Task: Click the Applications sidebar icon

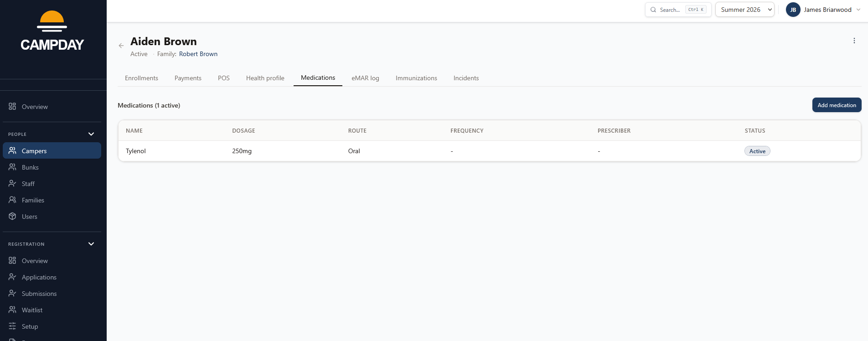Action: click(x=12, y=277)
